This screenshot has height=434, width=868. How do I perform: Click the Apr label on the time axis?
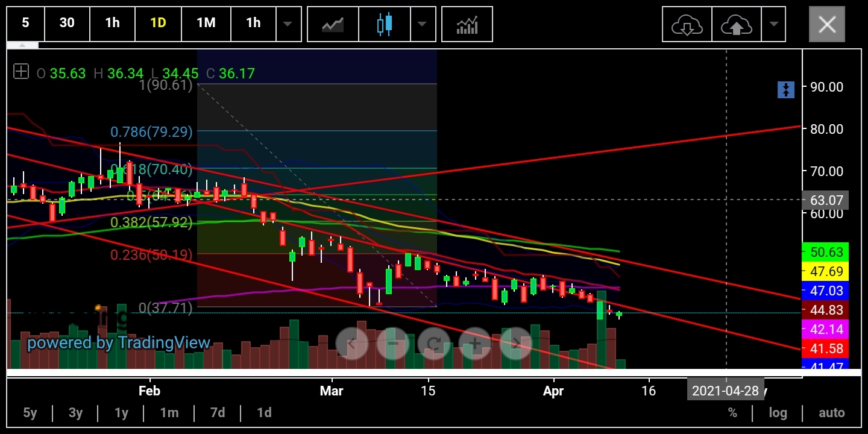pyautogui.click(x=553, y=391)
